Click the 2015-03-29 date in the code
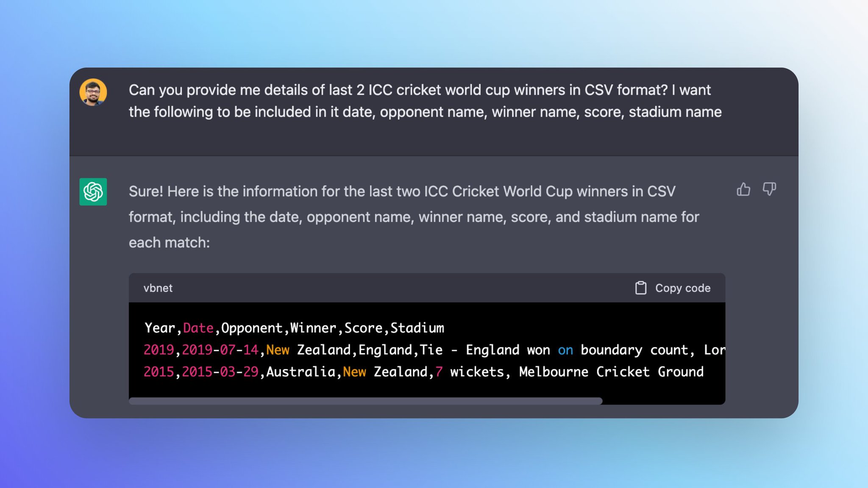868x488 pixels. [x=220, y=372]
